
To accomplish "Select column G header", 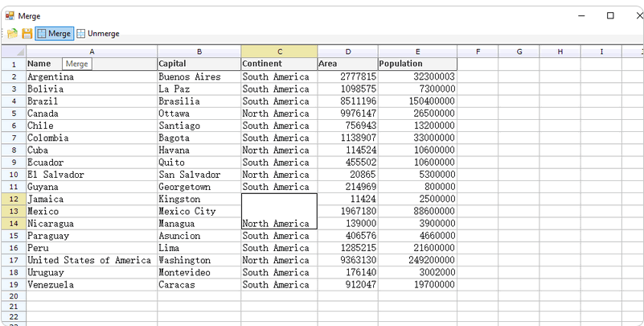I will (x=519, y=52).
